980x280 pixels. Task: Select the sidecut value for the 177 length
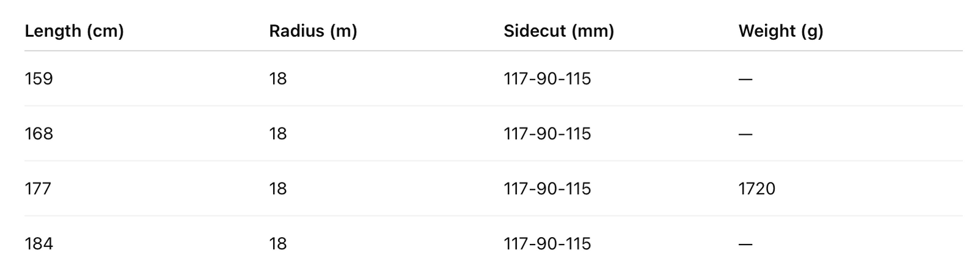point(547,188)
